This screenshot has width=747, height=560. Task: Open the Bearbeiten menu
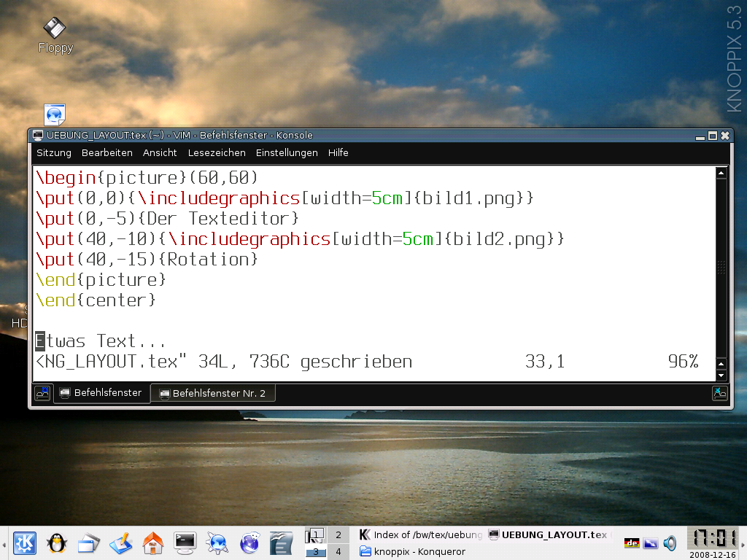(107, 153)
